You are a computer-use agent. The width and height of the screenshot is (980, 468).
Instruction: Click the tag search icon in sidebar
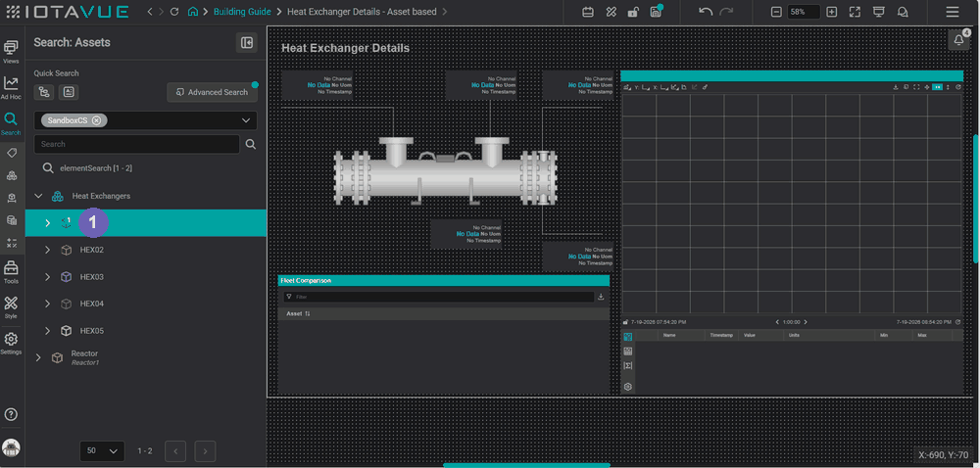click(x=11, y=153)
